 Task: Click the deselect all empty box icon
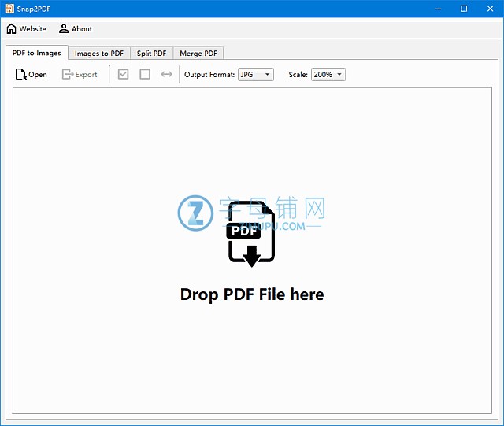145,75
